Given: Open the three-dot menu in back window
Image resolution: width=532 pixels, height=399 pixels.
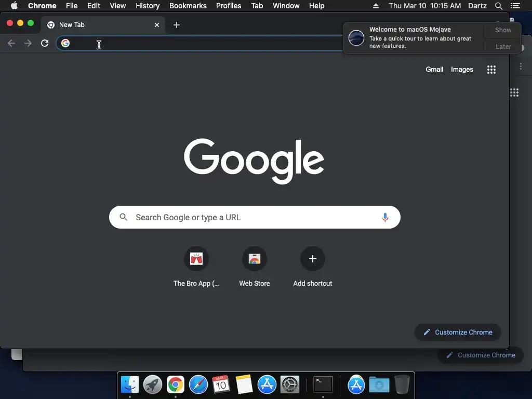Looking at the screenshot, I should [521, 66].
